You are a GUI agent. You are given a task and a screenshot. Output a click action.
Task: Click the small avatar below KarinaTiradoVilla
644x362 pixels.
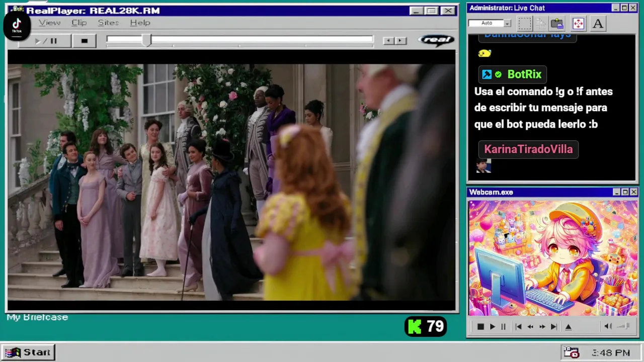(483, 166)
